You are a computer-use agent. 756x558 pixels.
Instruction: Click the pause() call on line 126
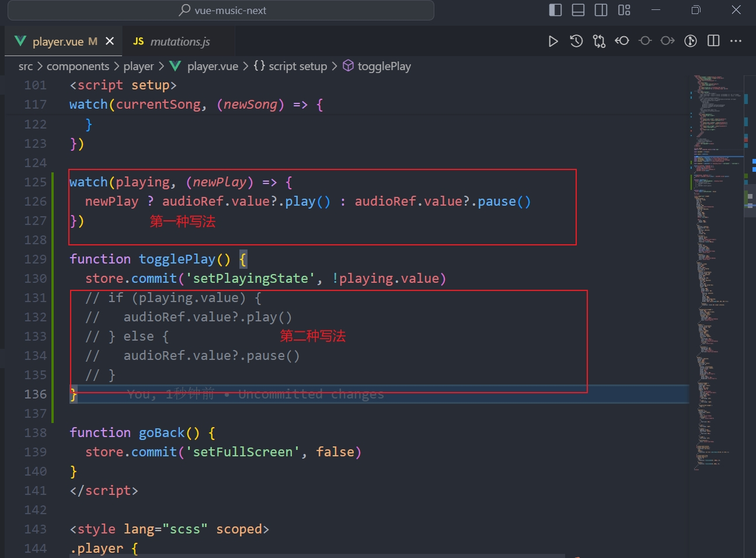click(x=504, y=201)
